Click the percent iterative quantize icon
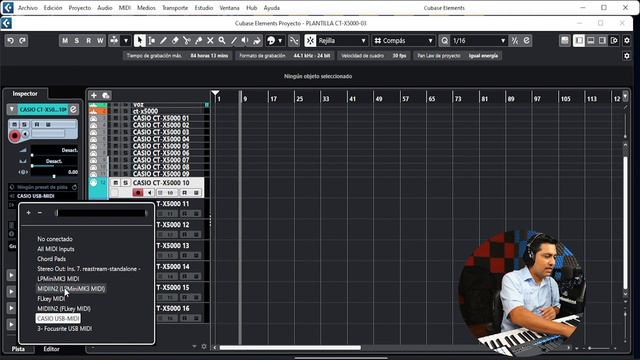 click(515, 41)
